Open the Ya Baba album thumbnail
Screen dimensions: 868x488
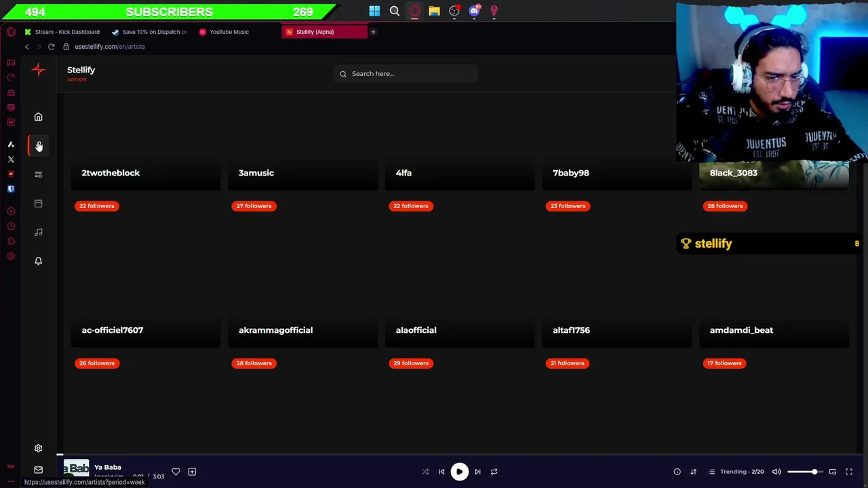(76, 468)
